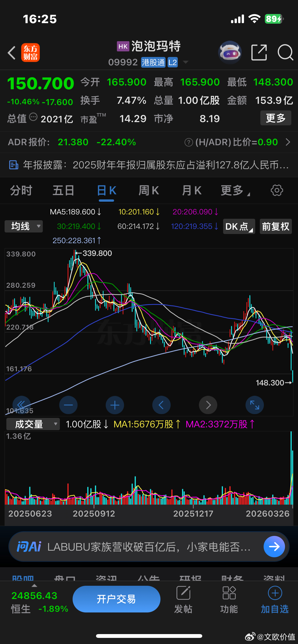Tap the MA1:5676万股 volume label
The image size is (298, 644).
[x=147, y=424]
